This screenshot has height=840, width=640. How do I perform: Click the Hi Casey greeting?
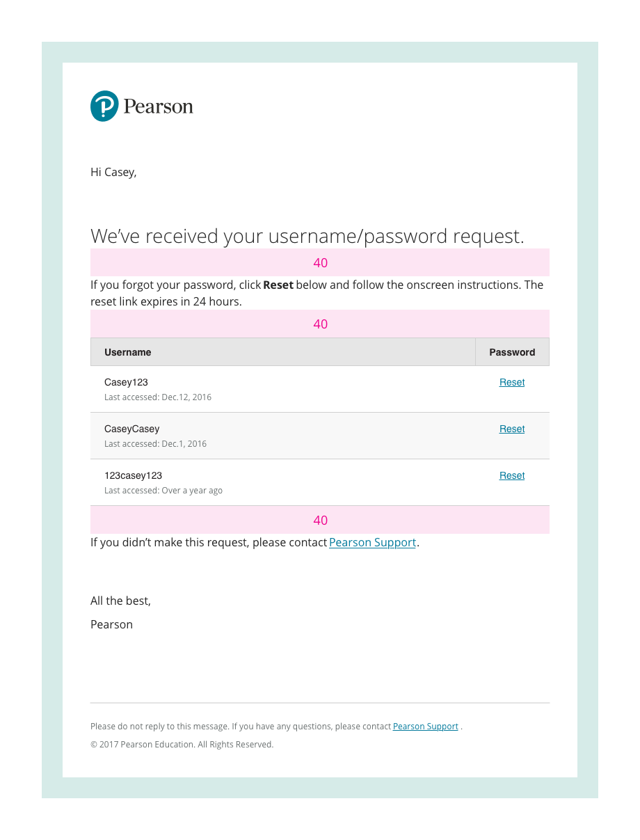pyautogui.click(x=113, y=172)
